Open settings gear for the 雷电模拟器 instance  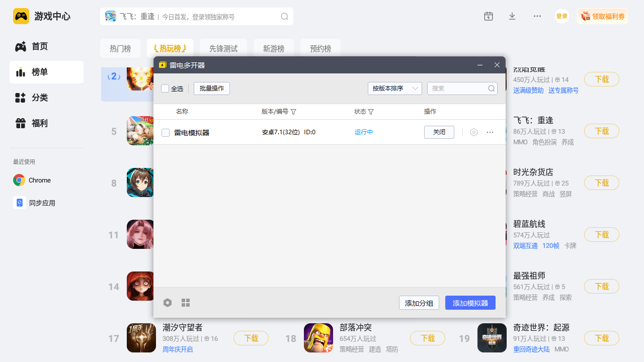point(473,132)
